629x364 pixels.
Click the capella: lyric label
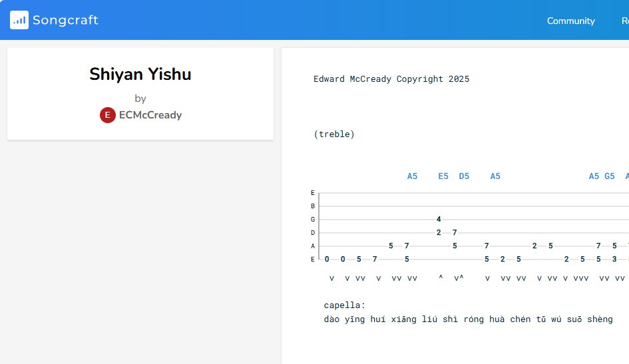345,305
